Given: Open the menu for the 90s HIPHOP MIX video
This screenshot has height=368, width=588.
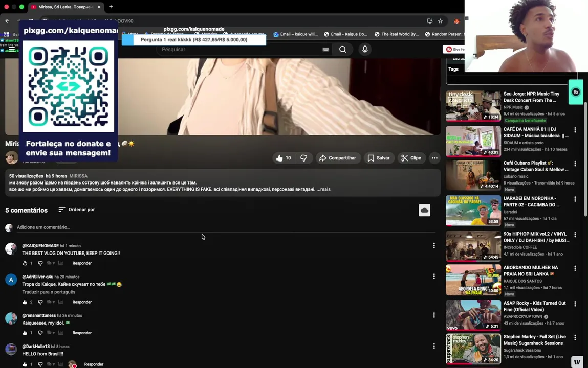Looking at the screenshot, I should click(575, 235).
